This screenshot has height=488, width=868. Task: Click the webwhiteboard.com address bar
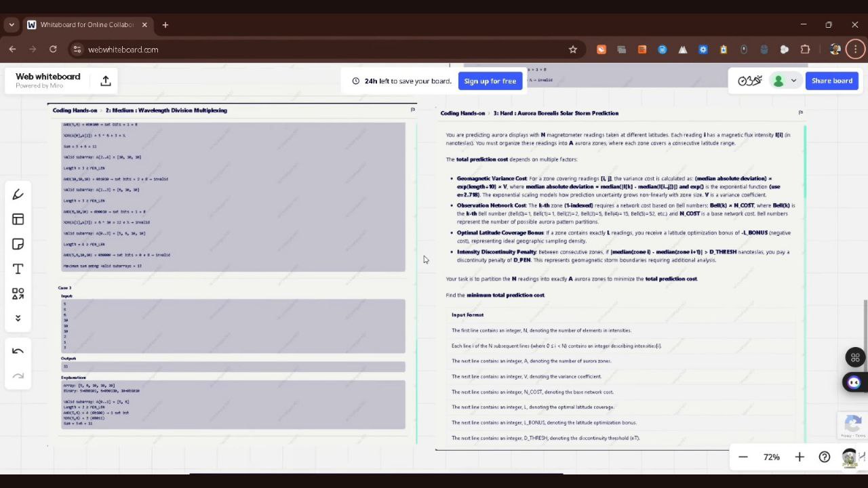(305, 49)
